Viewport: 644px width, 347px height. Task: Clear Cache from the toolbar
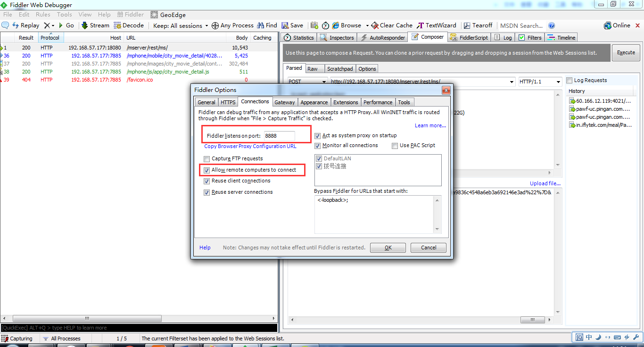[392, 25]
